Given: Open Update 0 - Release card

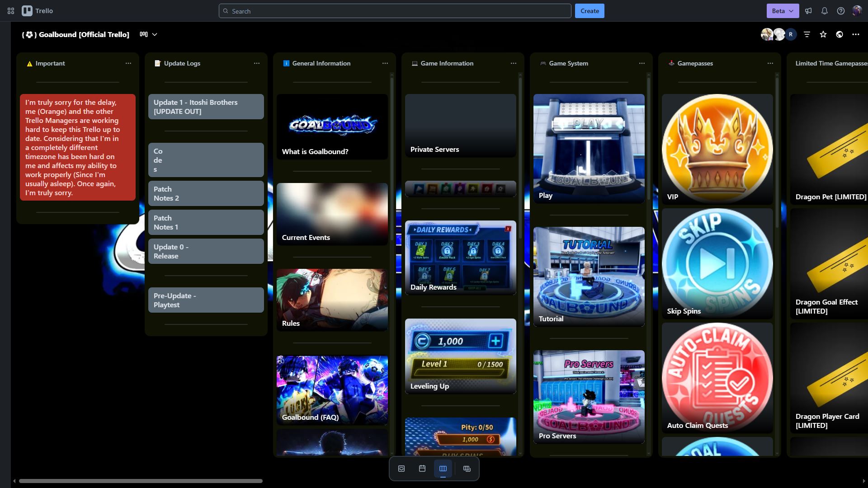Looking at the screenshot, I should click(x=206, y=251).
